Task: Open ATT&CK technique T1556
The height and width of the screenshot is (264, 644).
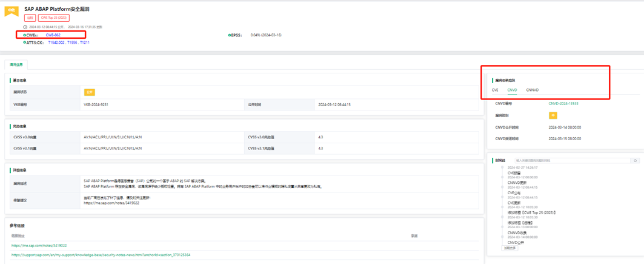Action: point(72,42)
